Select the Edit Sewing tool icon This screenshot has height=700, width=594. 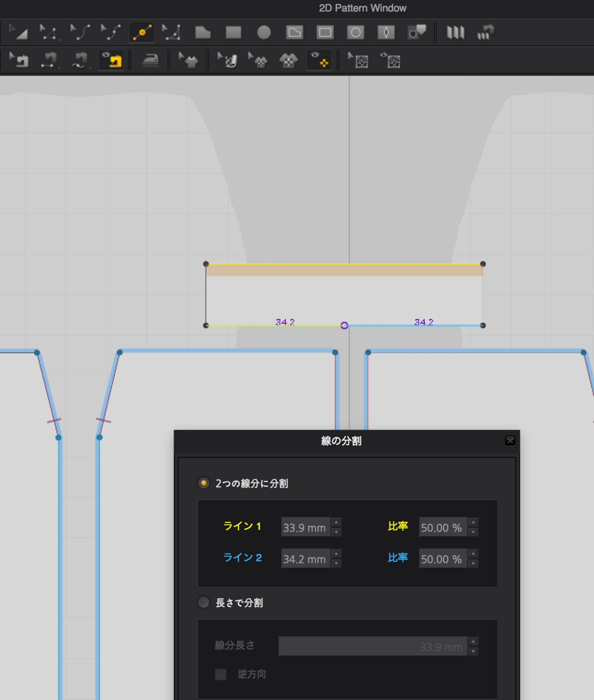[19, 61]
